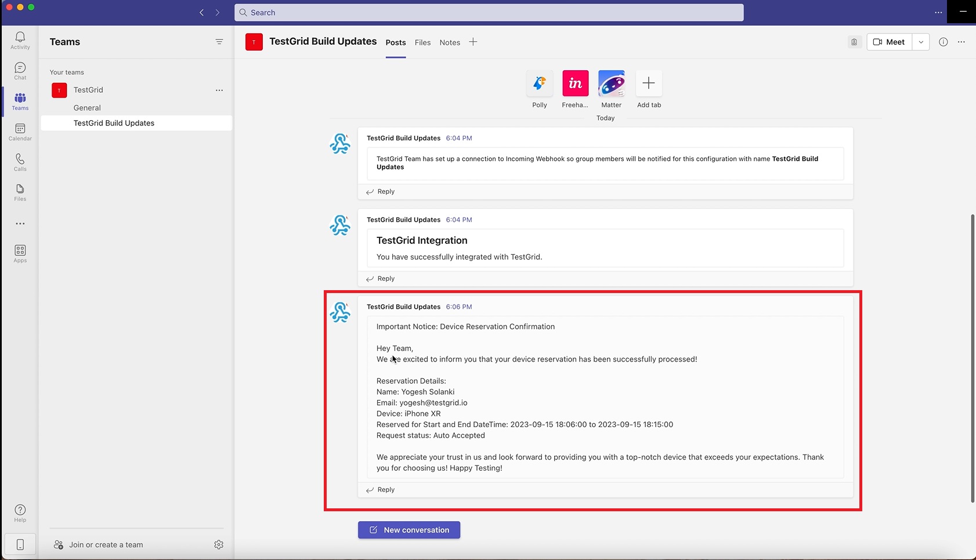Viewport: 976px width, 560px height.
Task: Click the email yogesh@testgrid.io
Action: [x=433, y=403]
